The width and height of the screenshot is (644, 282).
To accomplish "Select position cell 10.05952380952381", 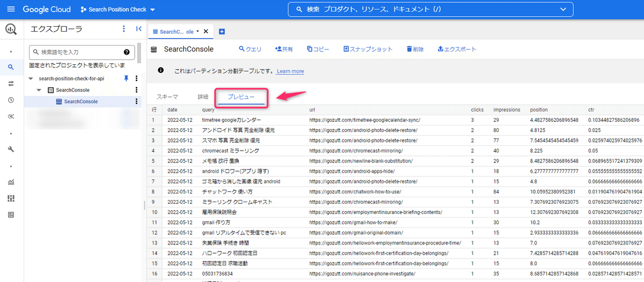I will (x=553, y=191).
